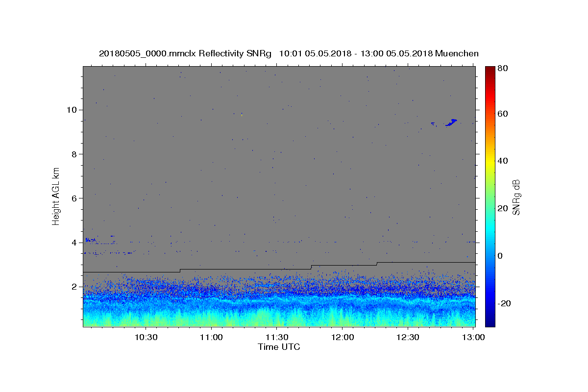
Task: Select the 11:00 time tick label
Action: 211,338
